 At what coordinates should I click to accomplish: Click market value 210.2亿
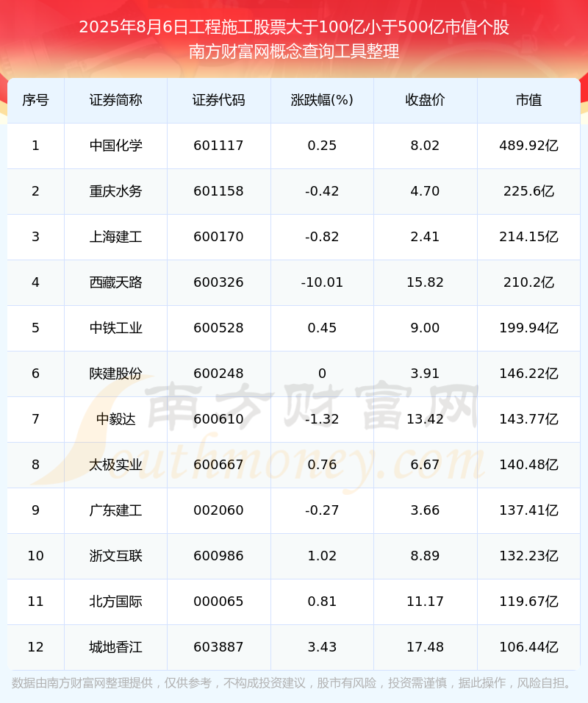[x=529, y=282]
